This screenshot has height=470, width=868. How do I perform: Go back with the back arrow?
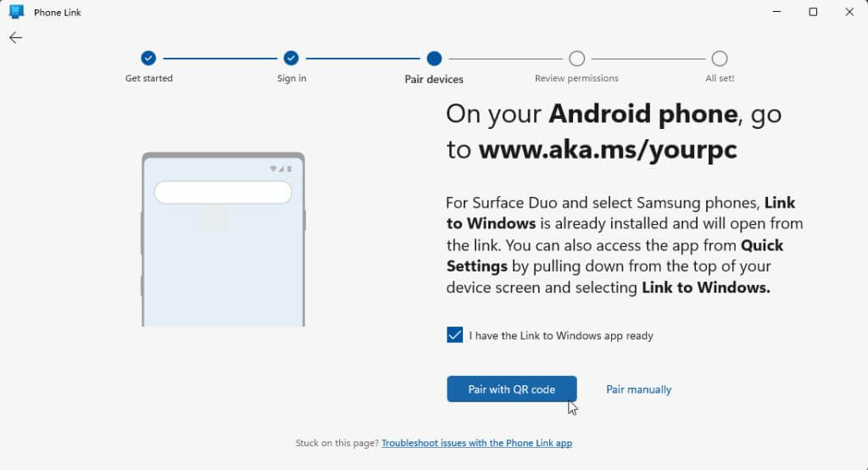click(x=15, y=37)
